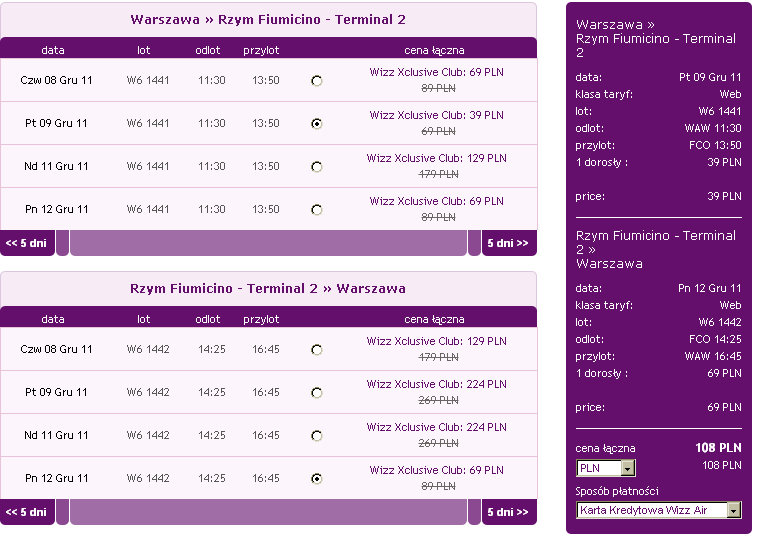Click cena łączna header in outbound table
The image size is (762, 540).
point(434,50)
